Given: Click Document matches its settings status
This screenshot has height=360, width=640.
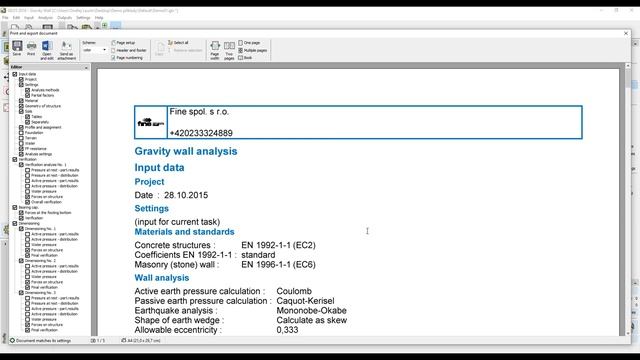Looking at the screenshot, I should pyautogui.click(x=40, y=340).
